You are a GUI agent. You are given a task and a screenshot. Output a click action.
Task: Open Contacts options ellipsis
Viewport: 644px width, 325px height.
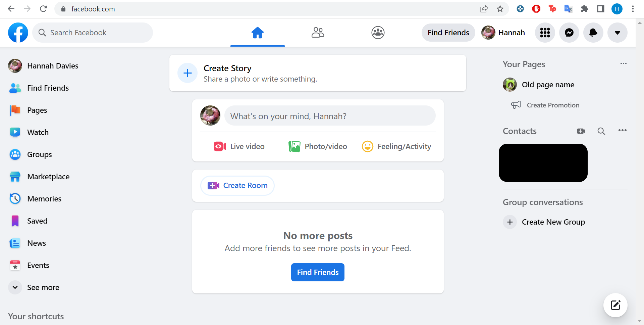click(623, 131)
